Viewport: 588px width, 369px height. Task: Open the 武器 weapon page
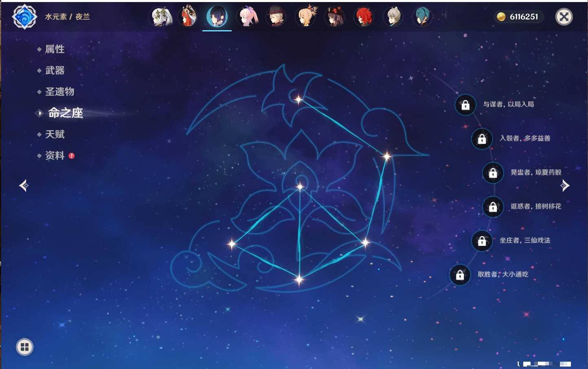pyautogui.click(x=55, y=71)
